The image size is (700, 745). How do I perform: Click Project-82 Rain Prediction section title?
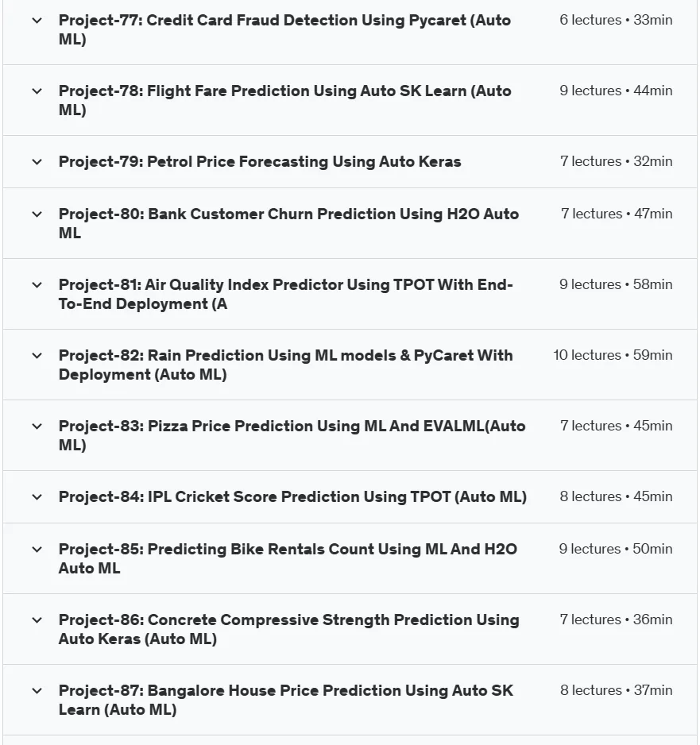click(x=285, y=365)
